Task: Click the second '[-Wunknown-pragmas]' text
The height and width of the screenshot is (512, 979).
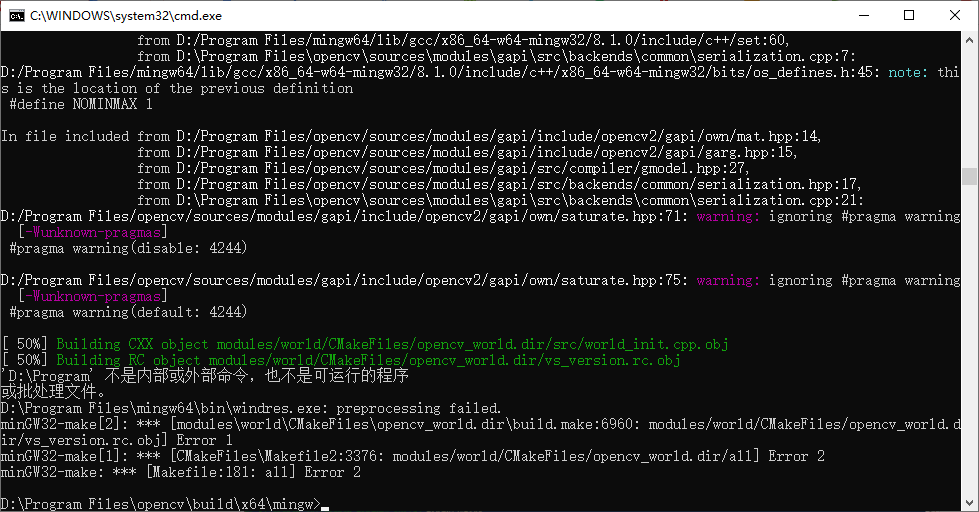Action: coord(93,296)
